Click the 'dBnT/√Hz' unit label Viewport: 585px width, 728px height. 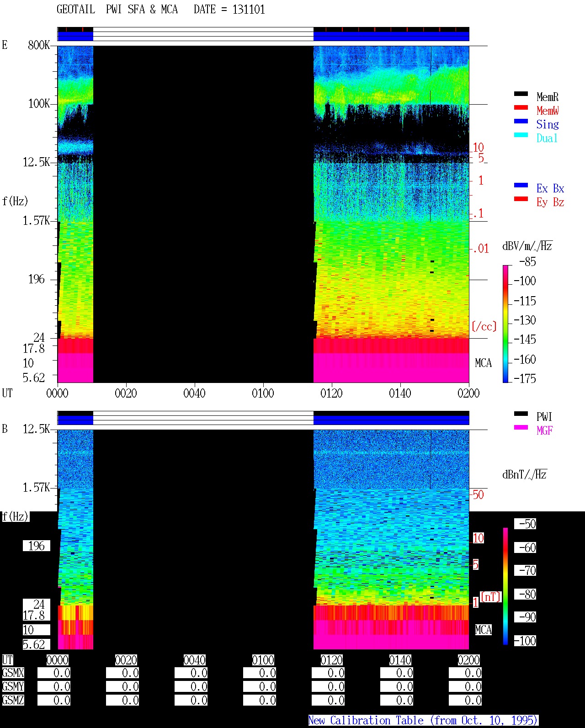point(525,474)
